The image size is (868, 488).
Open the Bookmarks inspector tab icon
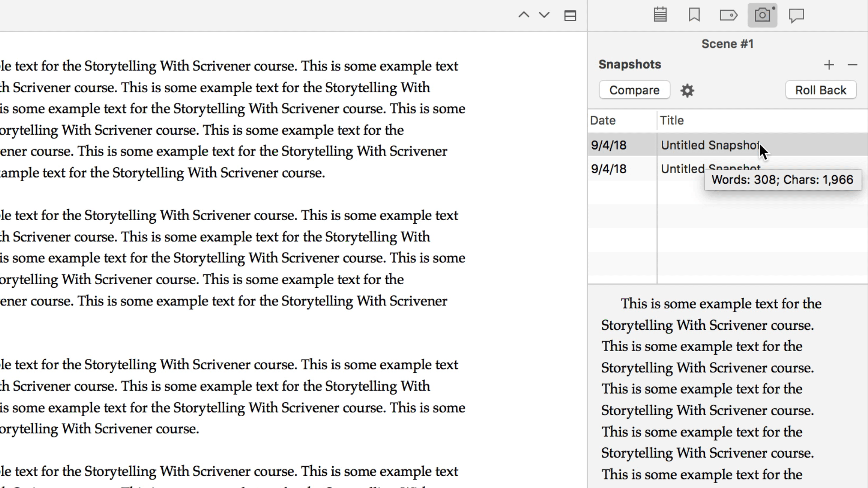[x=694, y=15]
